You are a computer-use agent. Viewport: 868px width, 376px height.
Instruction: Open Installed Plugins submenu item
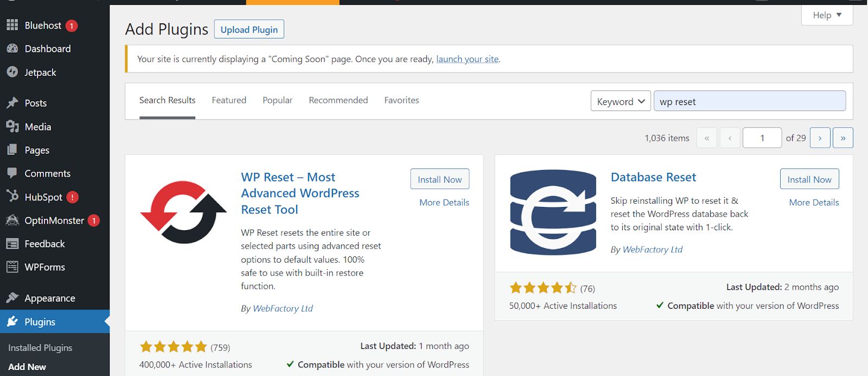[40, 348]
